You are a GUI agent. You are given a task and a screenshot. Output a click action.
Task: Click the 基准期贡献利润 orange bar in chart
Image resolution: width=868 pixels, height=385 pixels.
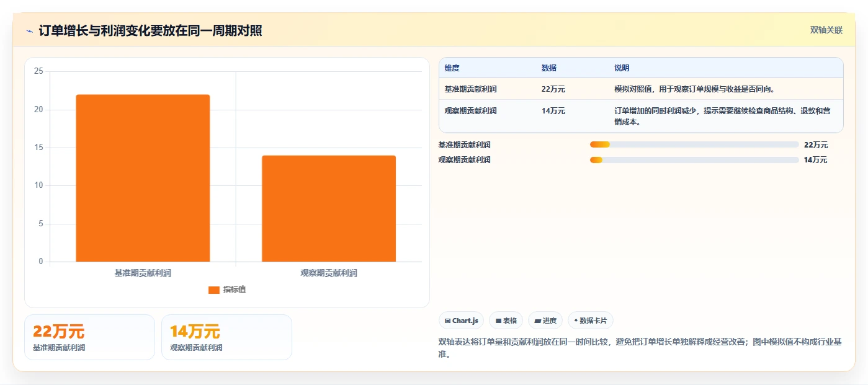point(143,178)
